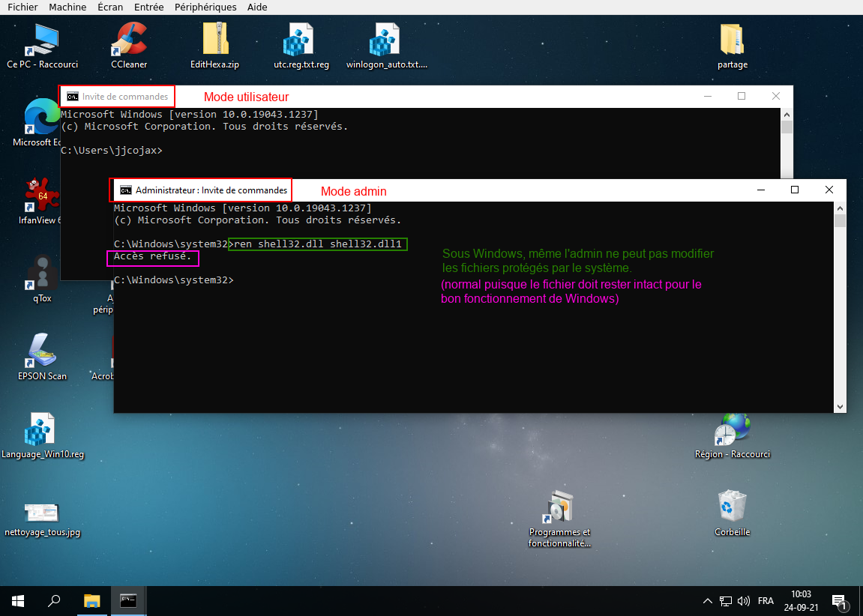Select the Language_Win10.reg file icon
This screenshot has width=863, height=616.
[x=42, y=429]
